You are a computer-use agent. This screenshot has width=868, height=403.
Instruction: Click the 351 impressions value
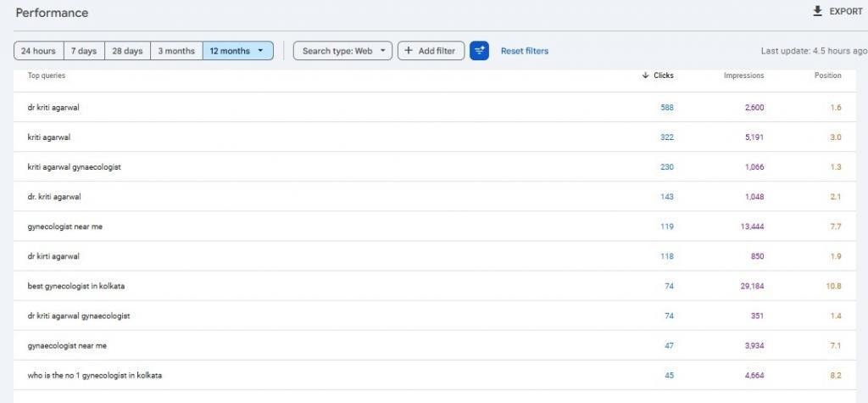click(x=758, y=316)
